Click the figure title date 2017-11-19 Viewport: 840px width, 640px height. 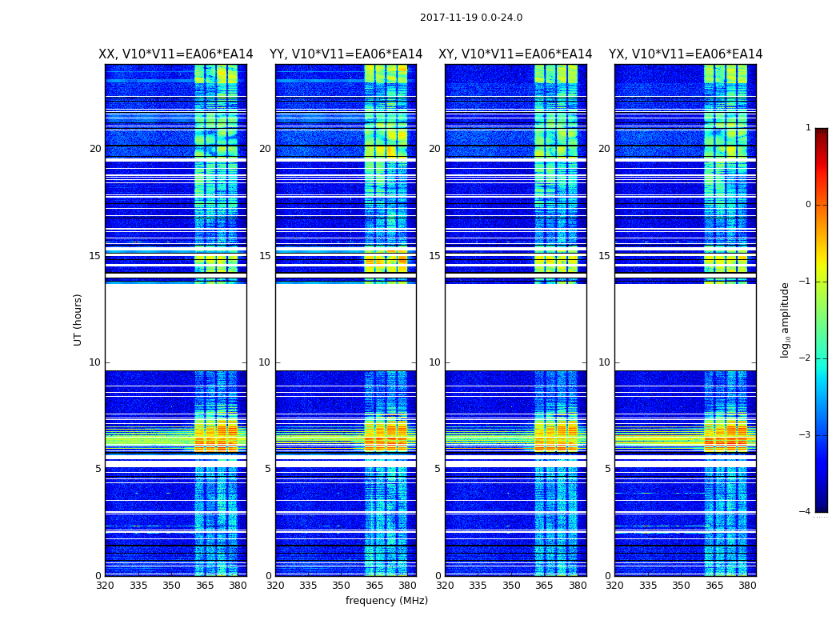pyautogui.click(x=470, y=18)
